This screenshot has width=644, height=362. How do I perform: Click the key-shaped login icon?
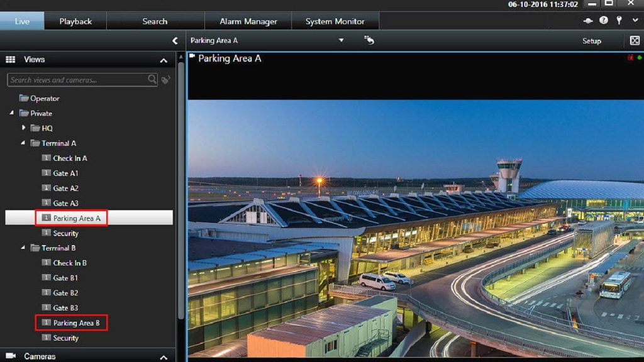pos(619,21)
